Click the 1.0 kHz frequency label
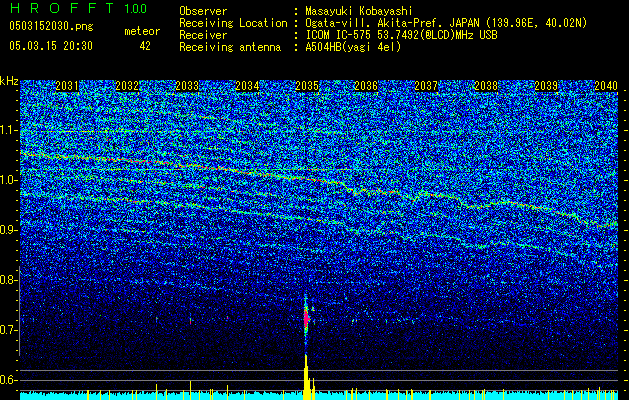629x400 pixels. (x=8, y=180)
